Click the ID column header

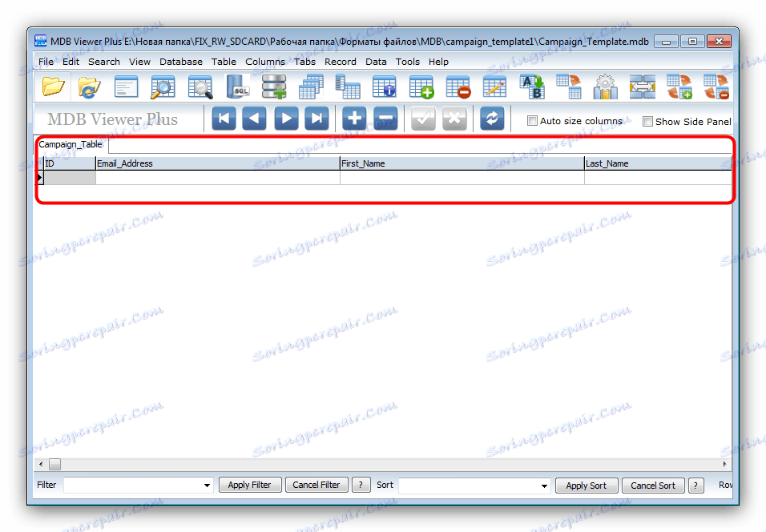tap(70, 163)
